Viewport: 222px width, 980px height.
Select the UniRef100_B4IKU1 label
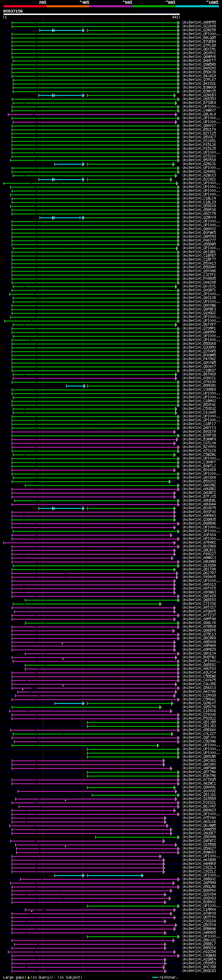click(x=199, y=83)
